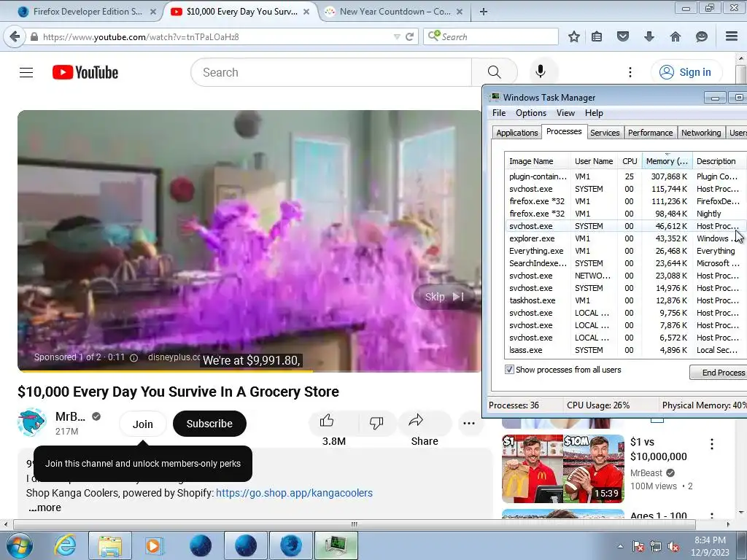Open the Firefox downloads arrow
Viewport: 747px width, 560px height.
tap(649, 36)
